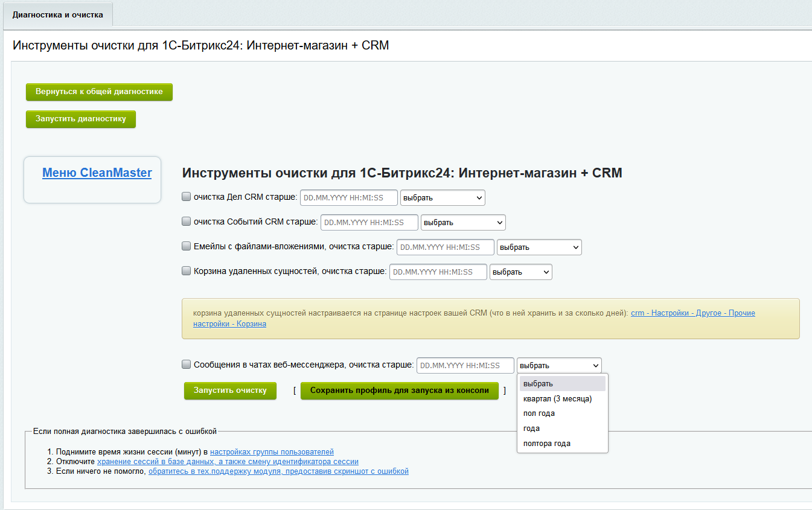
Task: Switch to the 'Диагностика и очистка' tab
Action: click(x=58, y=14)
